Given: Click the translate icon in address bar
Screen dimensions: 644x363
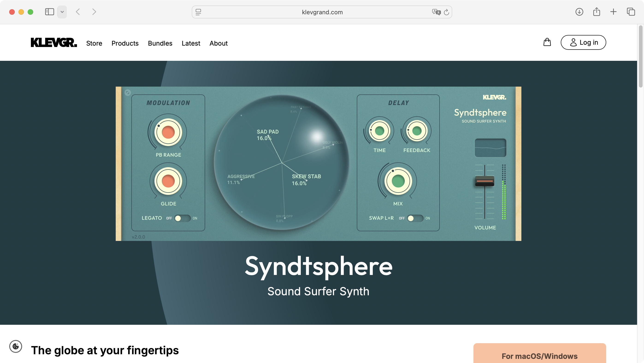Looking at the screenshot, I should pos(436,12).
